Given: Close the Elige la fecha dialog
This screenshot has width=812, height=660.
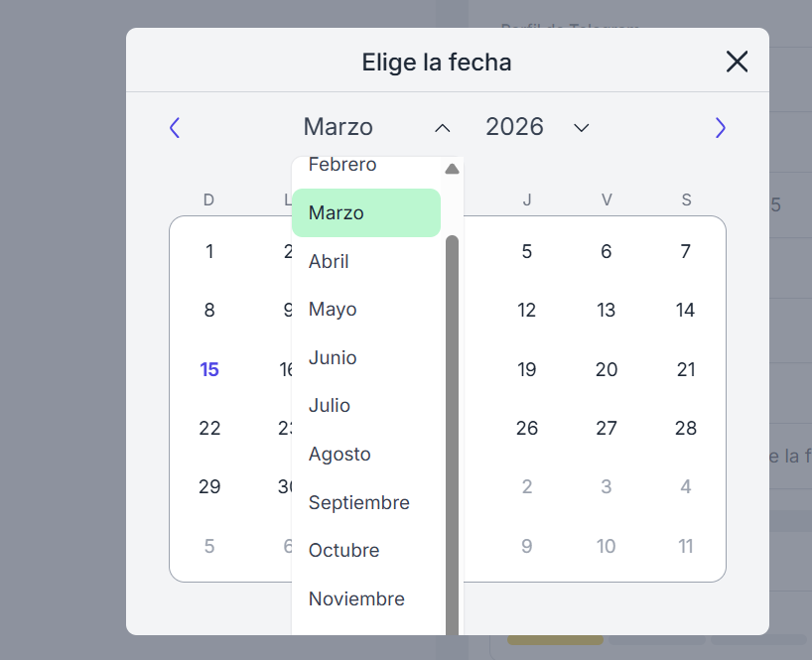Looking at the screenshot, I should click(737, 62).
